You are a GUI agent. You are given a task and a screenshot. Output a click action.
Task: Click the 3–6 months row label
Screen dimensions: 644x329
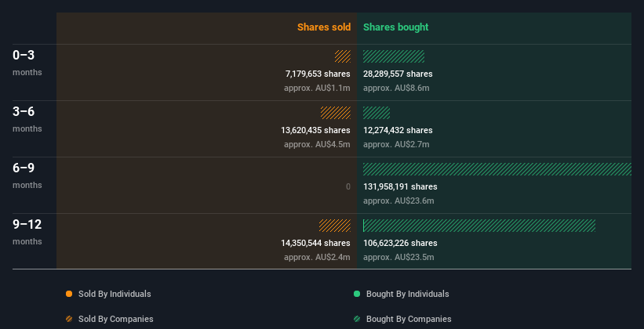click(27, 119)
